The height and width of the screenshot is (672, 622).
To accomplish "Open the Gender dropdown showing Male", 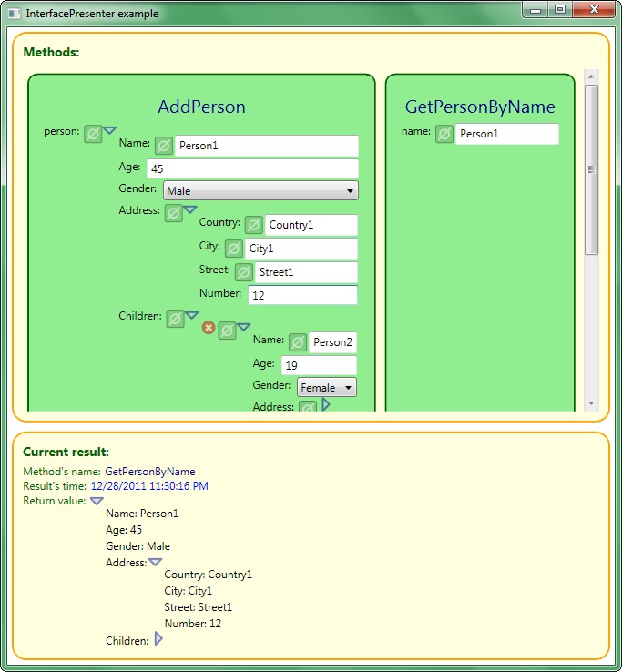I will 260,190.
